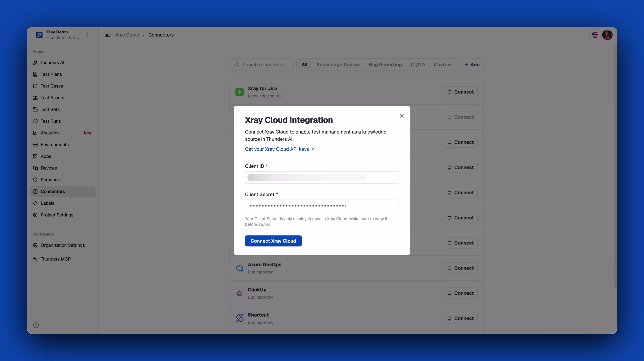
Task: Switch to the Bug Reporting tab
Action: pos(385,65)
